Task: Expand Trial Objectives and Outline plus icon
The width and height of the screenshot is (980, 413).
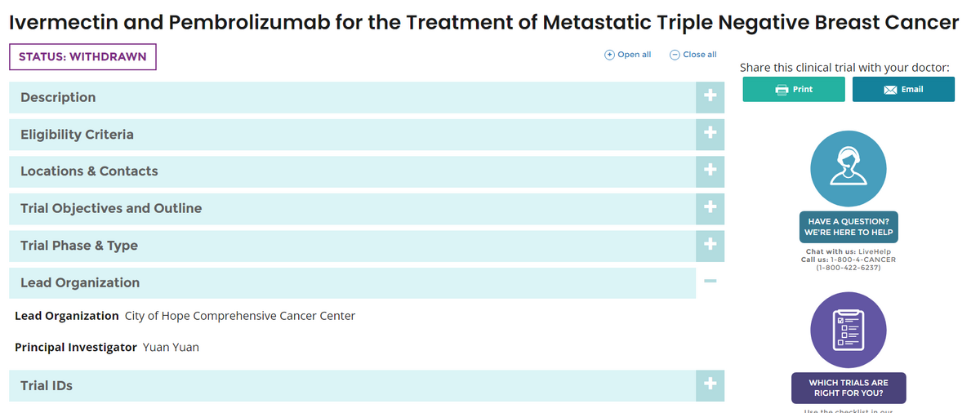Action: click(x=710, y=208)
